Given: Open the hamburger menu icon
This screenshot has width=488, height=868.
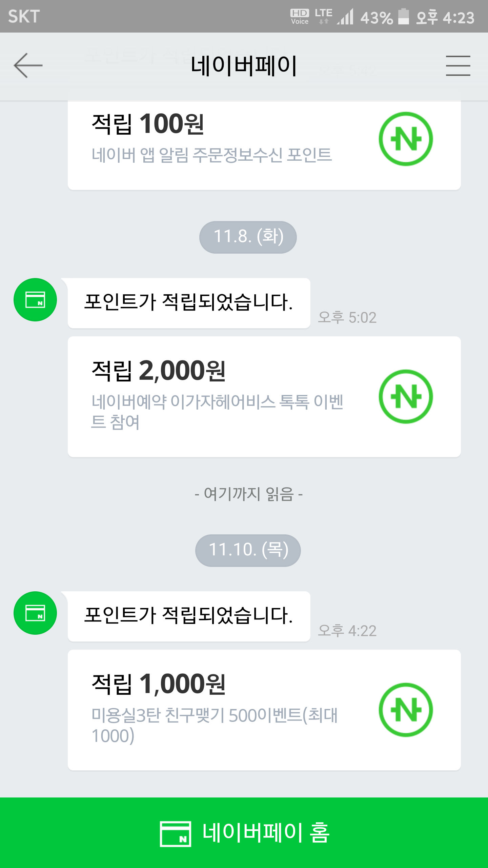Looking at the screenshot, I should tap(458, 66).
